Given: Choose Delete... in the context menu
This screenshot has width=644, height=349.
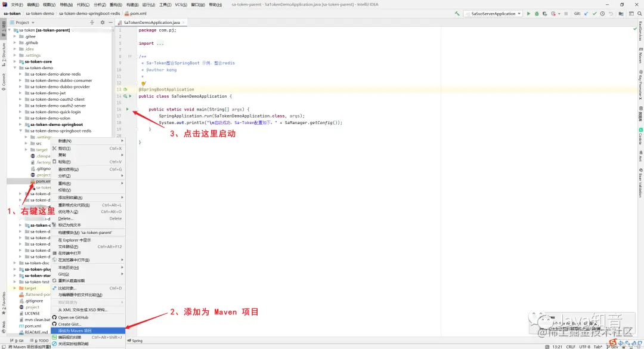Looking at the screenshot, I should 88,218.
